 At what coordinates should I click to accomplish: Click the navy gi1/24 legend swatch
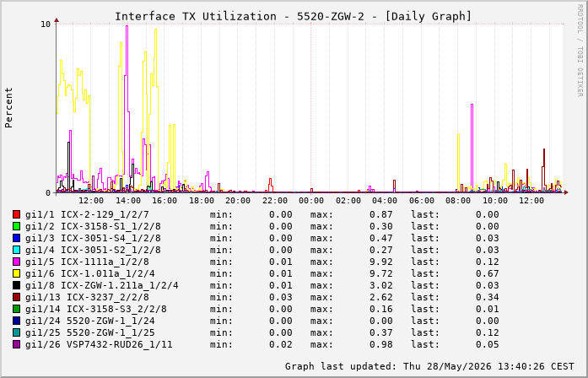[x=16, y=321]
